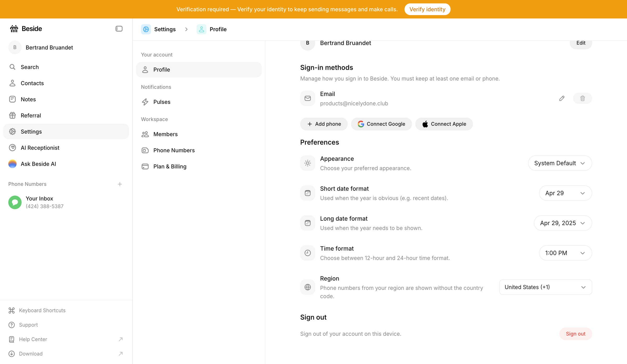Viewport: 627px width, 364px height.
Task: Collapse the sidebar panel icon
Action: (119, 29)
